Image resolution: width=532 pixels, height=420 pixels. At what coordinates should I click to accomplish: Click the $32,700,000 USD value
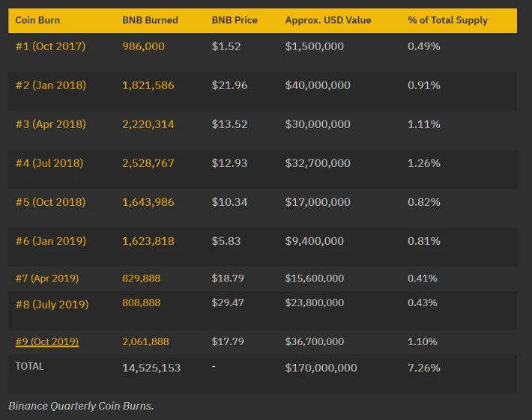coord(318,163)
